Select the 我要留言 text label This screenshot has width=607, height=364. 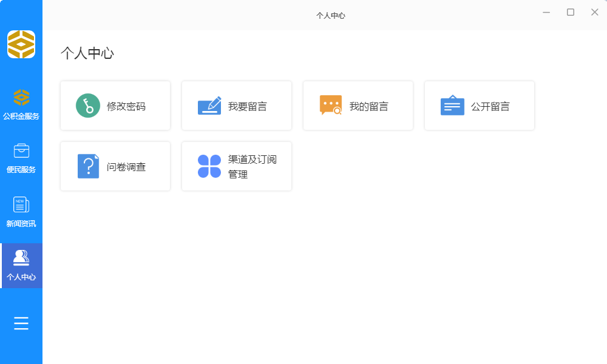(x=248, y=106)
